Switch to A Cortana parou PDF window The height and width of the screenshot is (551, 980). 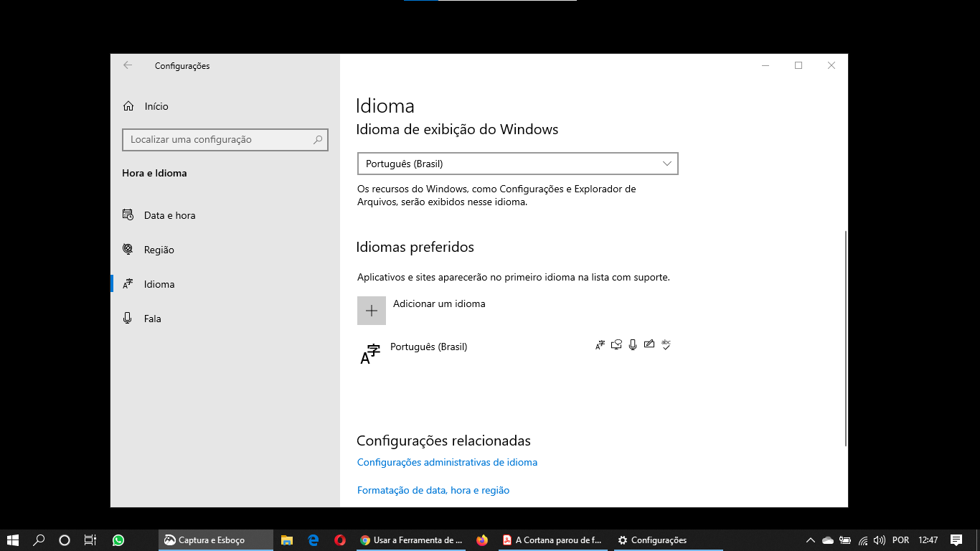[554, 540]
